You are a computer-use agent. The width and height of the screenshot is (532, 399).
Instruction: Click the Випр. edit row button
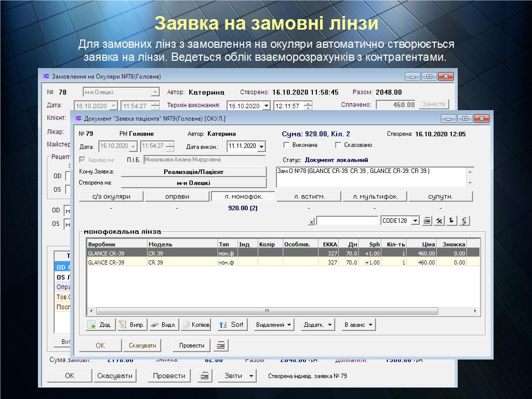(x=131, y=325)
